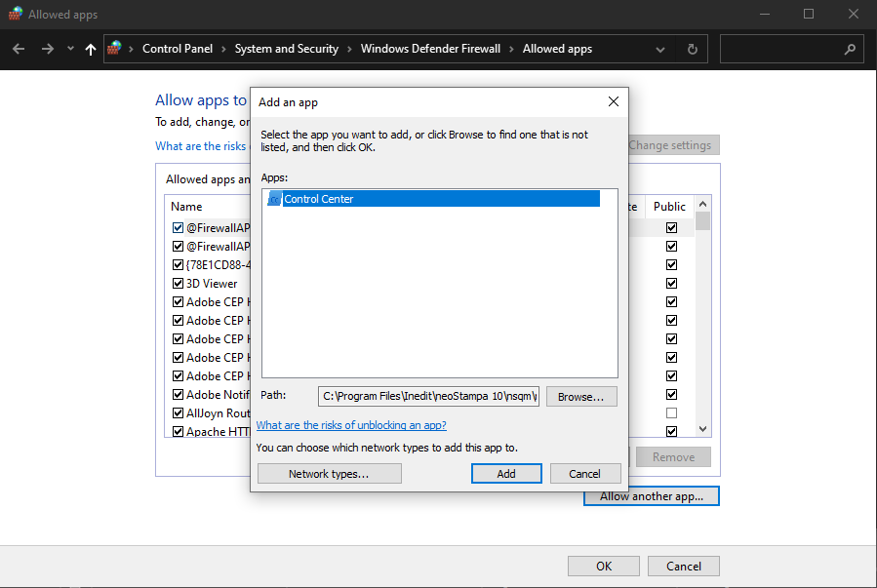Click Browse to find an app
Screen dimensions: 877x588
pyautogui.click(x=581, y=396)
